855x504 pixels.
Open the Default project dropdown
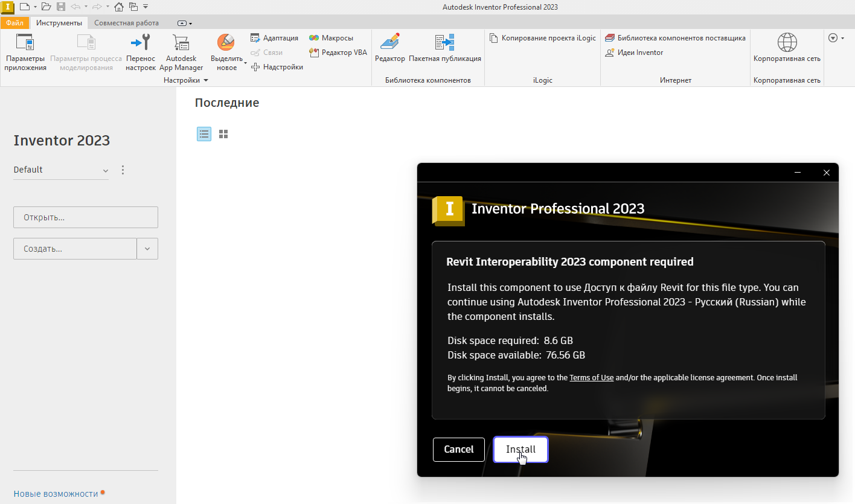coord(61,170)
